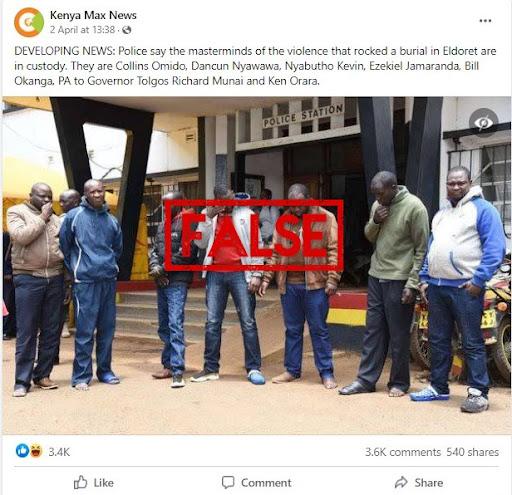Like the post using the thumbs-up icon
Viewport: 512px width, 495px height.
pyautogui.click(x=80, y=482)
